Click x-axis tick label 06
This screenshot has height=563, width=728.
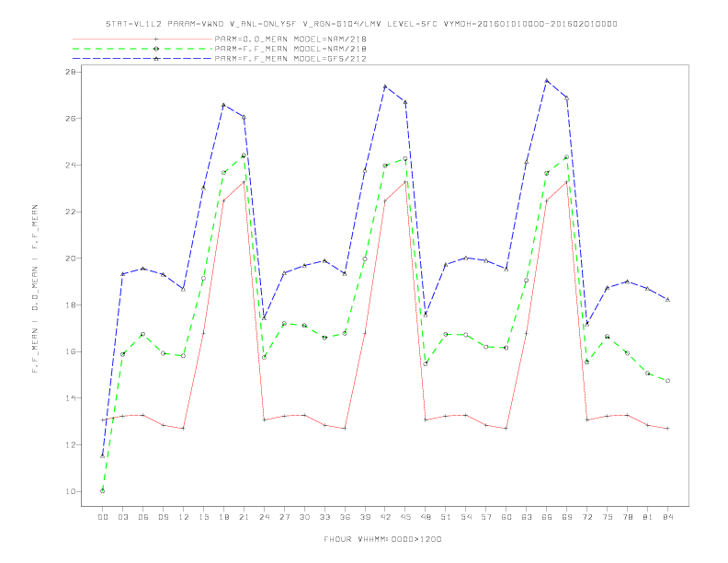pyautogui.click(x=143, y=517)
